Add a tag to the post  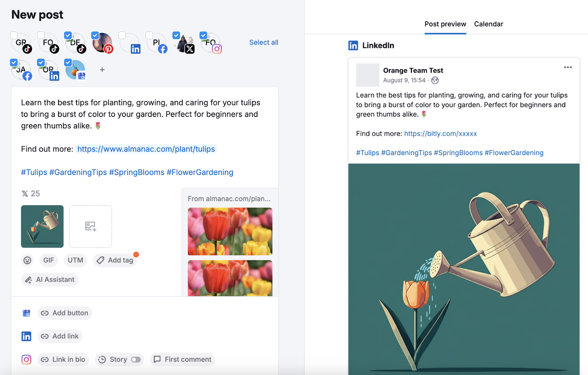pyautogui.click(x=115, y=260)
